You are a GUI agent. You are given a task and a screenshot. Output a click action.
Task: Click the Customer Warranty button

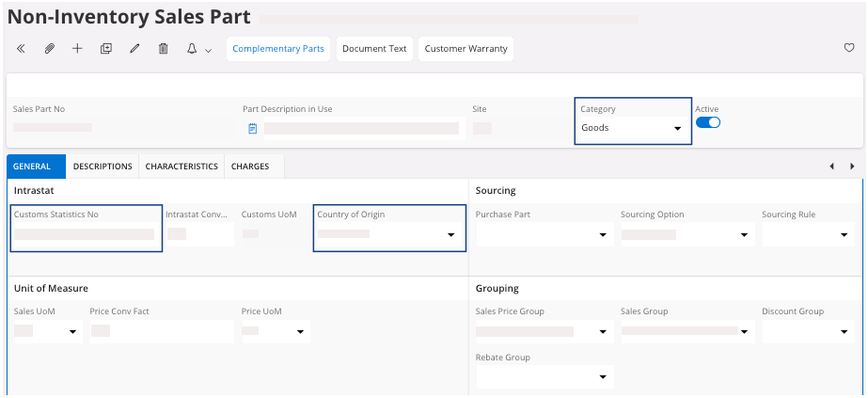466,49
